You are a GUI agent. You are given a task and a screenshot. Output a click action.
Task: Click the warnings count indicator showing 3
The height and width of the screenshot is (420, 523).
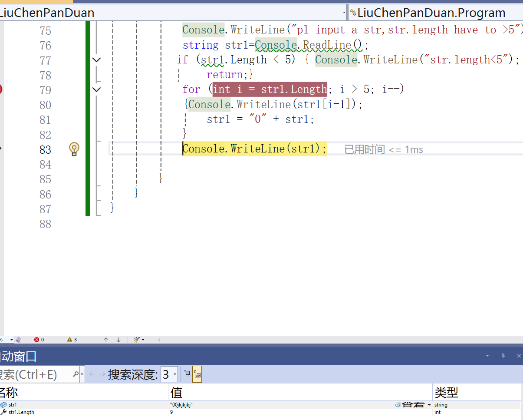pyautogui.click(x=72, y=340)
